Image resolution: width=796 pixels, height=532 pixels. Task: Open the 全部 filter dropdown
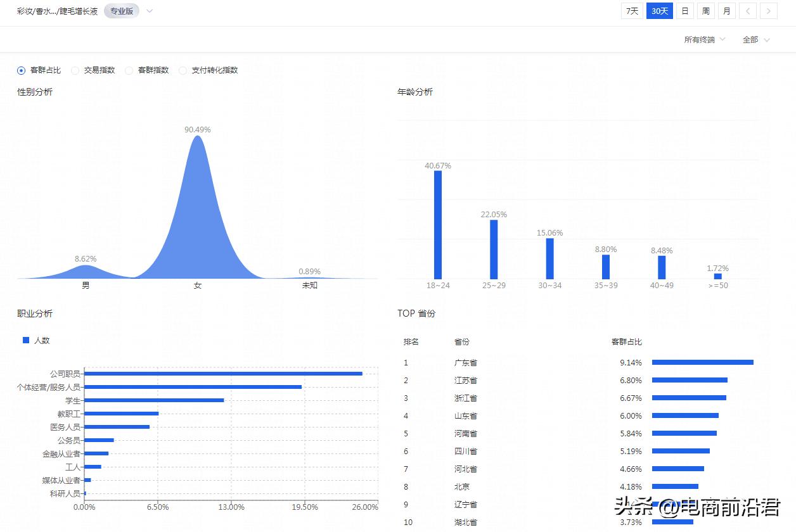(755, 40)
